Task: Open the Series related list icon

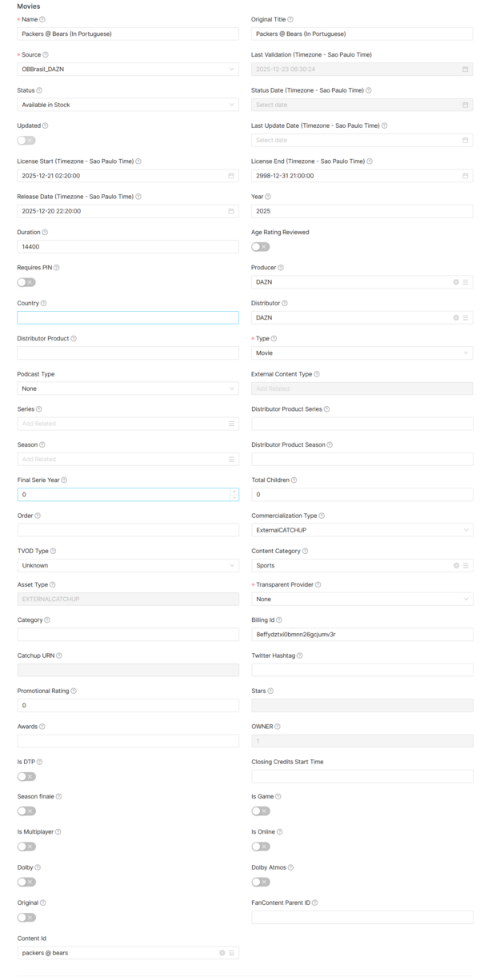Action: coord(231,424)
